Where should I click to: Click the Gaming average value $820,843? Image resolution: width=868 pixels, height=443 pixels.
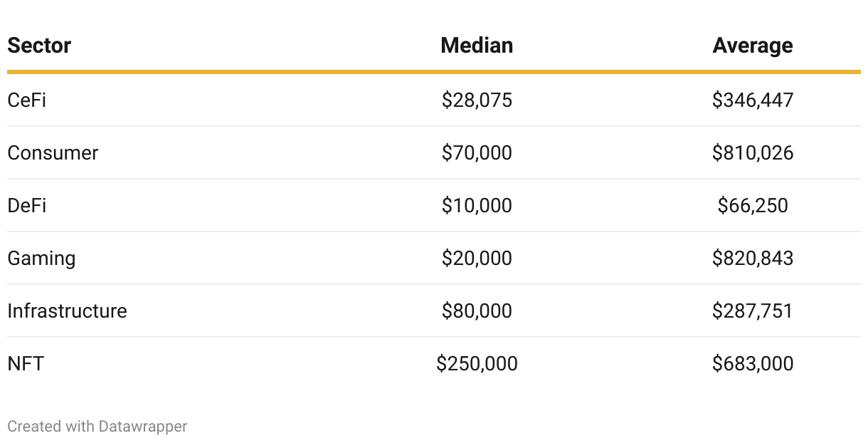753,259
